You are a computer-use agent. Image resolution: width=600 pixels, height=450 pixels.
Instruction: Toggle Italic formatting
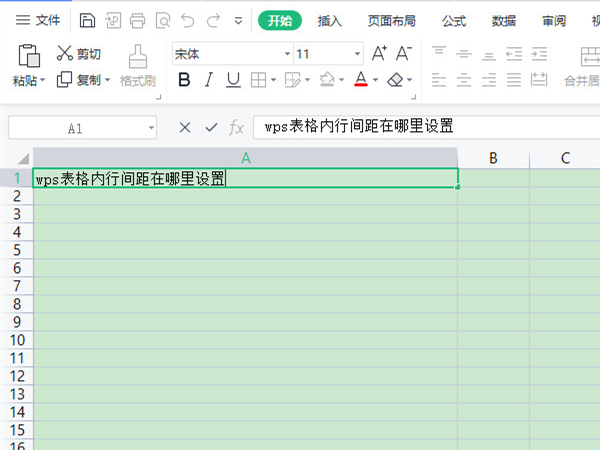point(209,80)
